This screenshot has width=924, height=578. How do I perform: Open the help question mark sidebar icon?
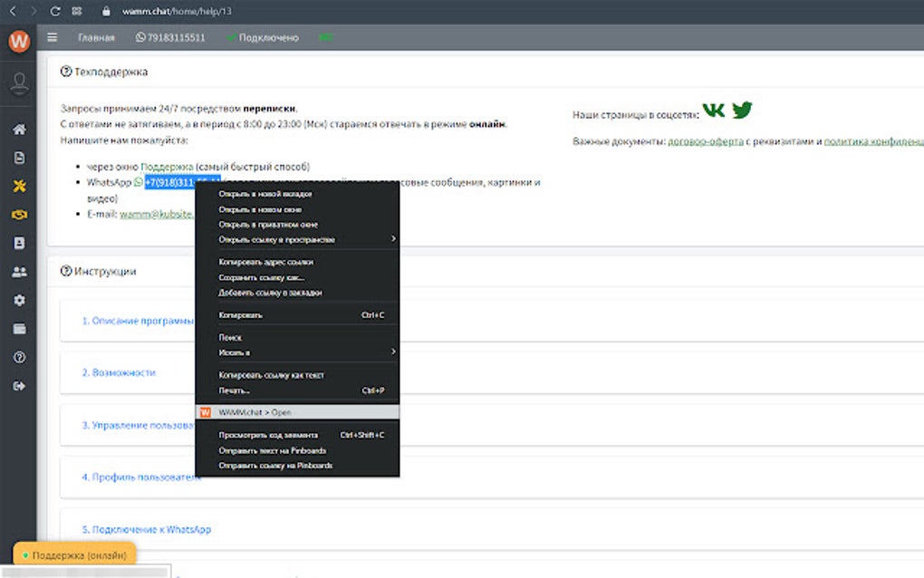click(19, 357)
